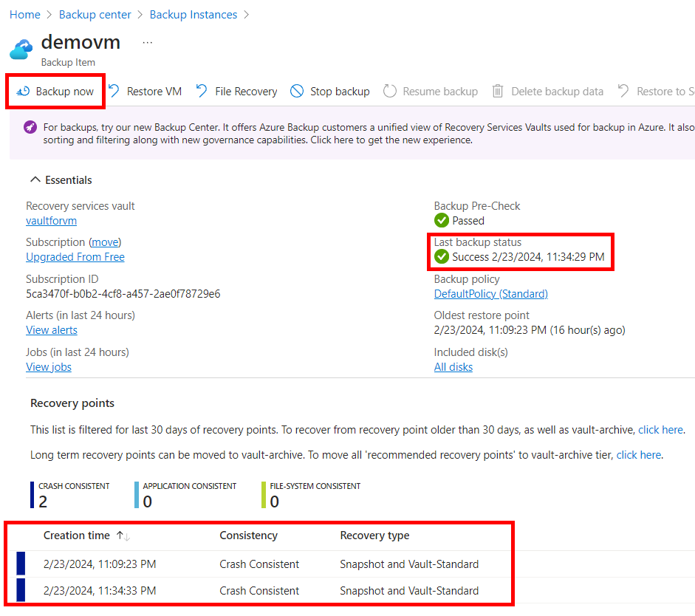
Task: Click the Backup now toolbar icon
Action: tap(23, 92)
